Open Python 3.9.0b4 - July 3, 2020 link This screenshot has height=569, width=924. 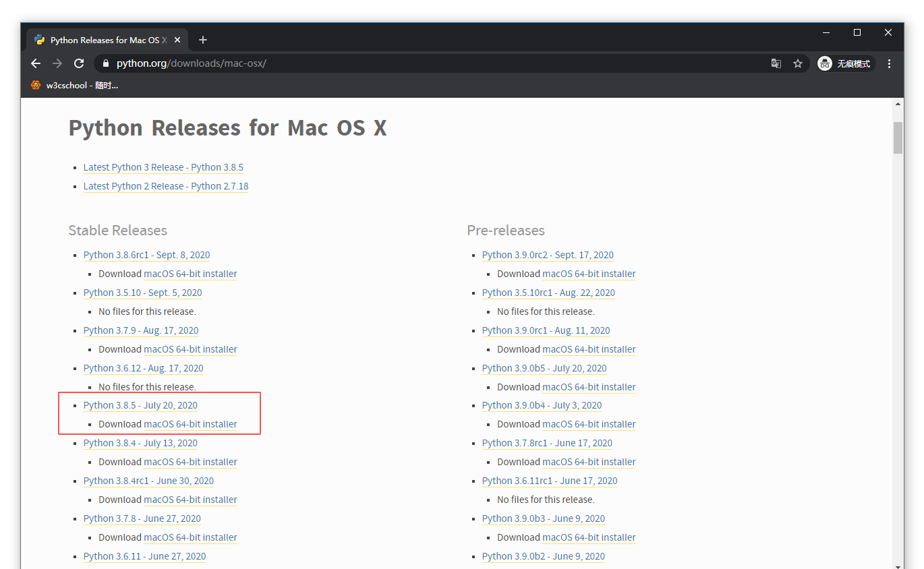[542, 405]
